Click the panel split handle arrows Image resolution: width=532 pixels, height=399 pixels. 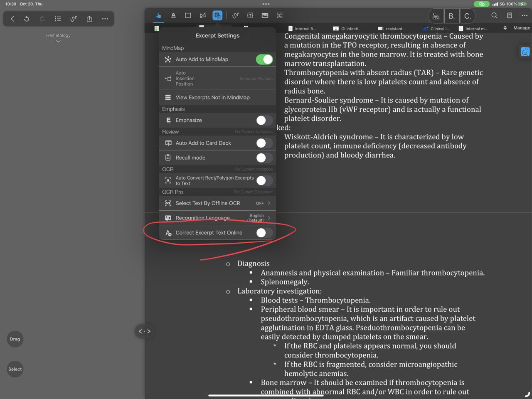point(144,331)
